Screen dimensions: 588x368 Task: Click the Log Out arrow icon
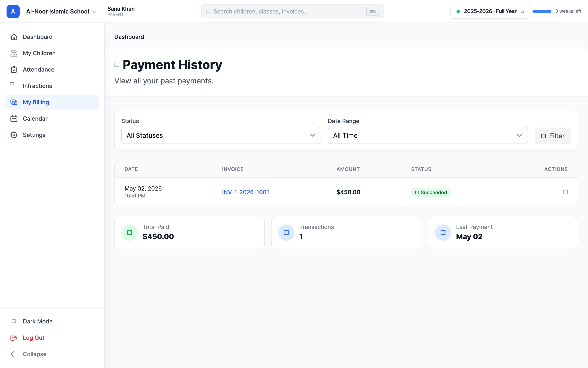pos(14,338)
